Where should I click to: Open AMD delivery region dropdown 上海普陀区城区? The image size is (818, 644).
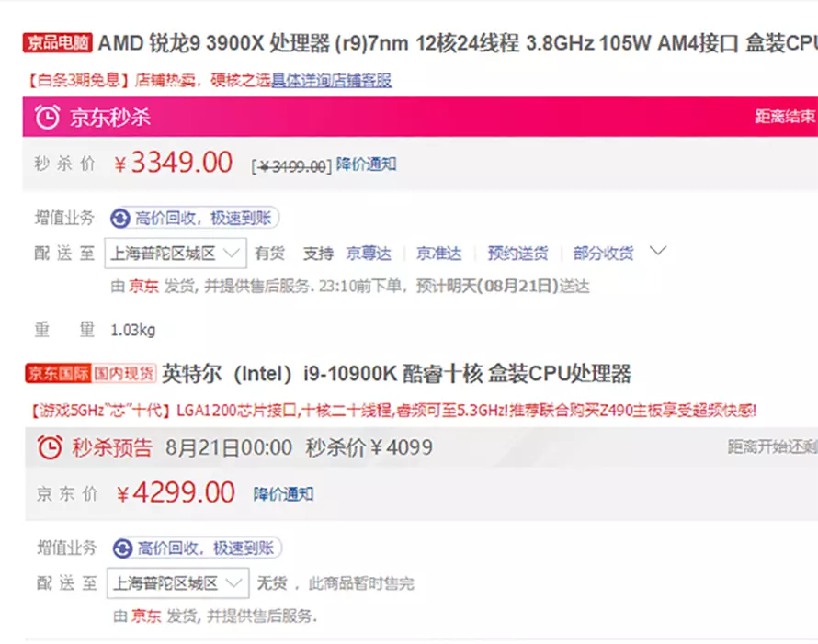[x=176, y=254]
